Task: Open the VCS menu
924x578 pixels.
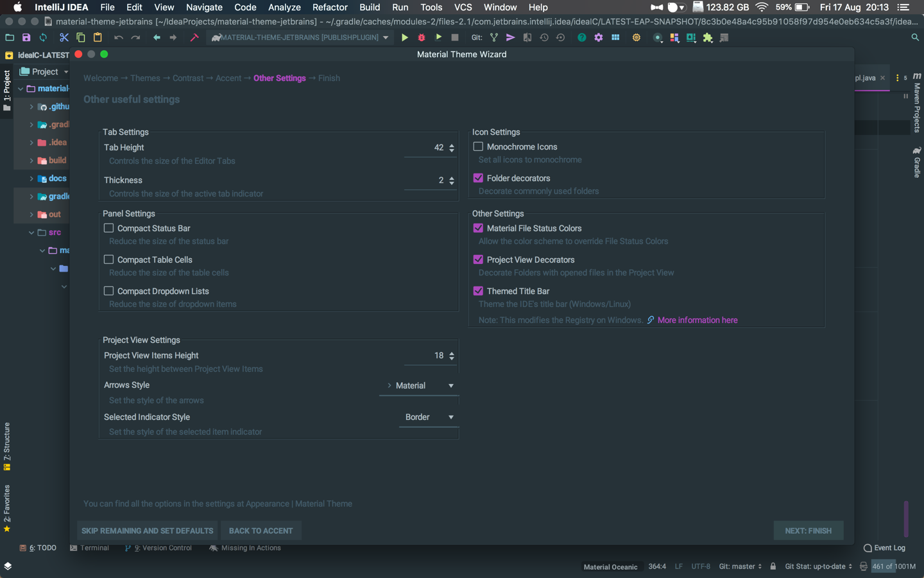Action: tap(463, 7)
